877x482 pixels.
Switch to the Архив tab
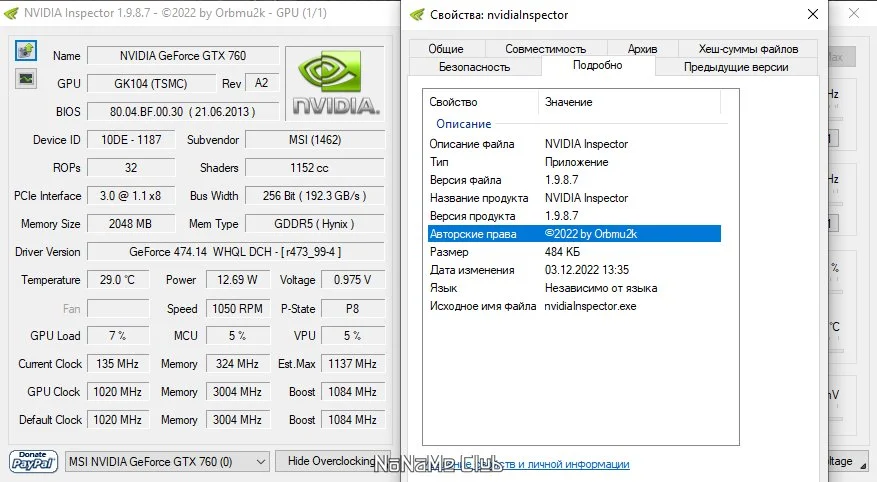click(x=642, y=49)
